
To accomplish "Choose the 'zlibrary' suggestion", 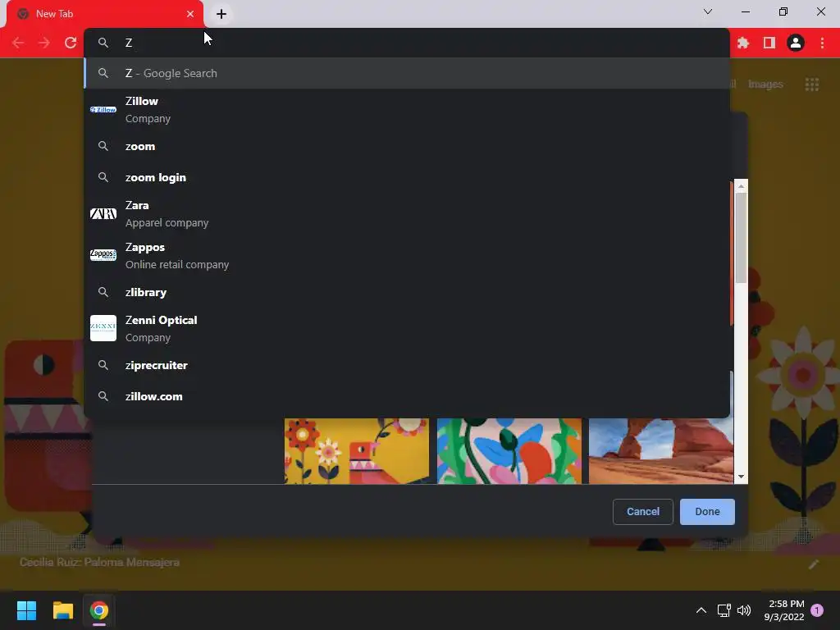I will click(407, 292).
